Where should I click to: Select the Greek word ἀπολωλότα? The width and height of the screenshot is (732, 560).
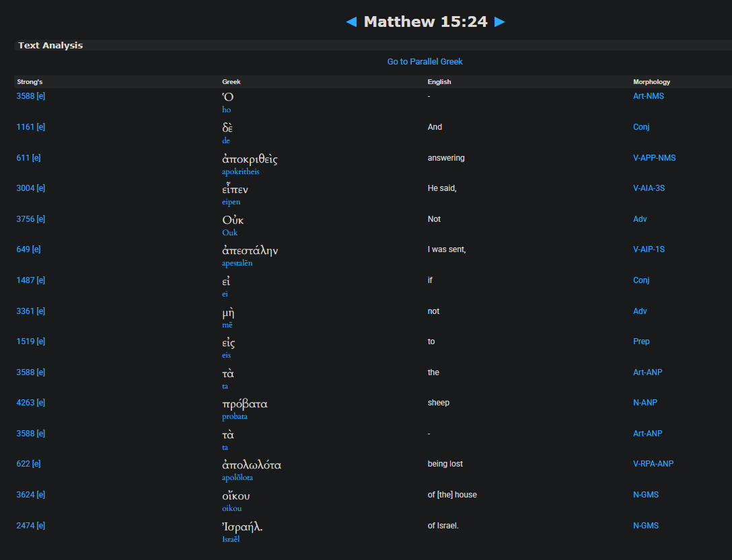(252, 465)
